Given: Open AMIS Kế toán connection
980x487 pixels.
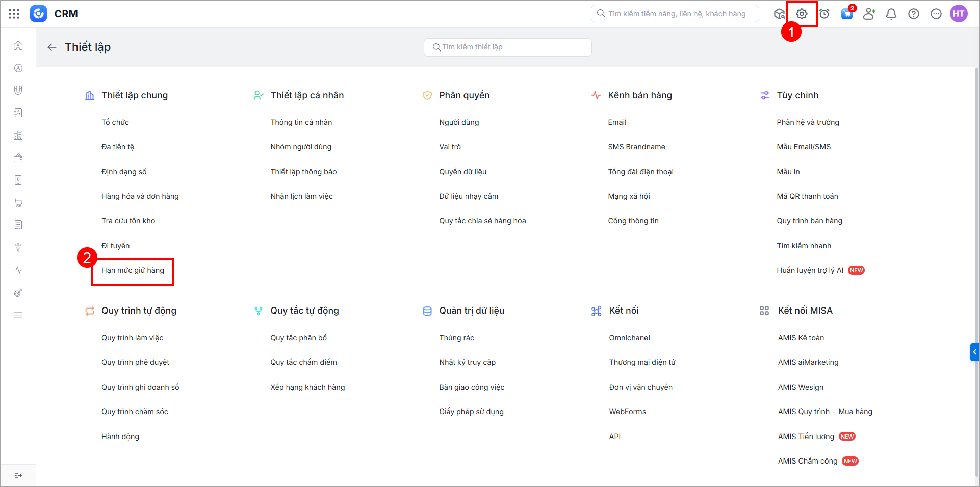Looking at the screenshot, I should 801,338.
